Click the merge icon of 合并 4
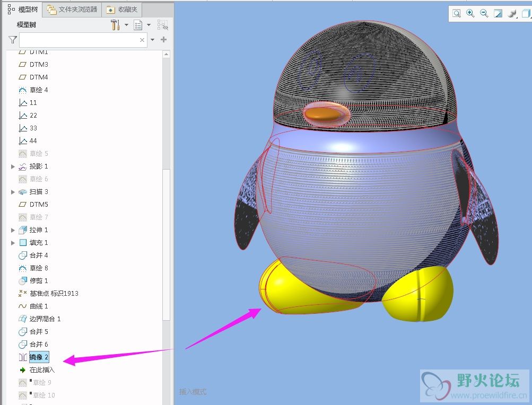The image size is (532, 405). tap(22, 255)
